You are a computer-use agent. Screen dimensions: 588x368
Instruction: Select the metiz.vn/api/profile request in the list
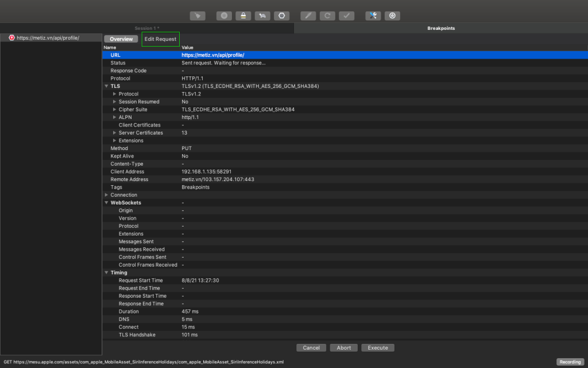(x=51, y=38)
